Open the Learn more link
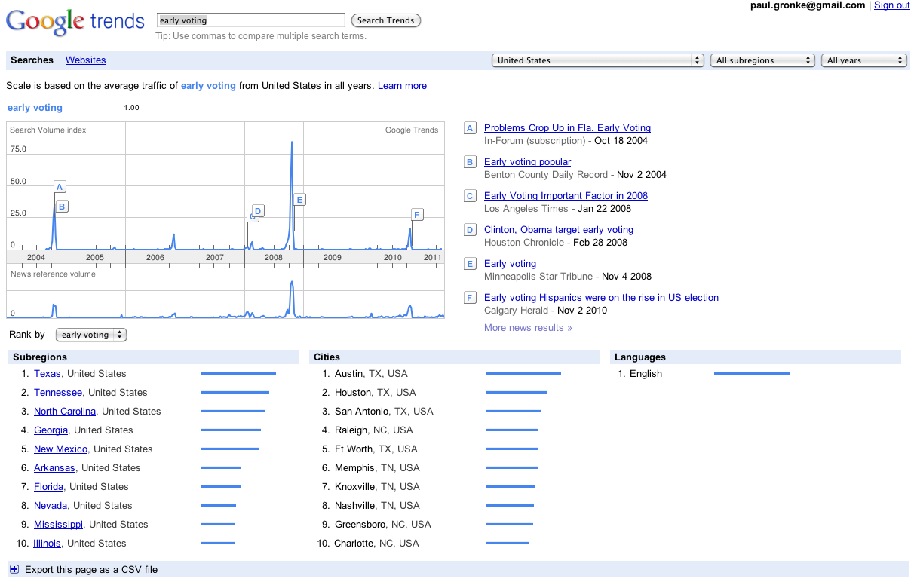The width and height of the screenshot is (914, 588). pos(402,86)
